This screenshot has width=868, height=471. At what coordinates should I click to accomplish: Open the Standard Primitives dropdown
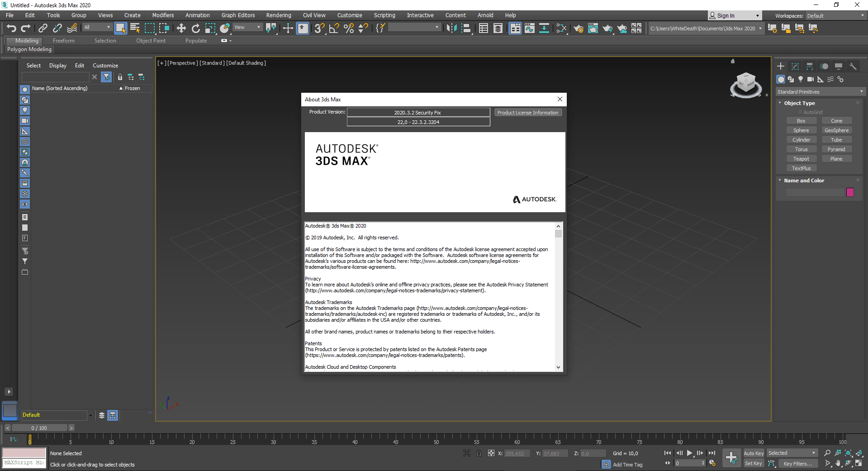tap(820, 92)
